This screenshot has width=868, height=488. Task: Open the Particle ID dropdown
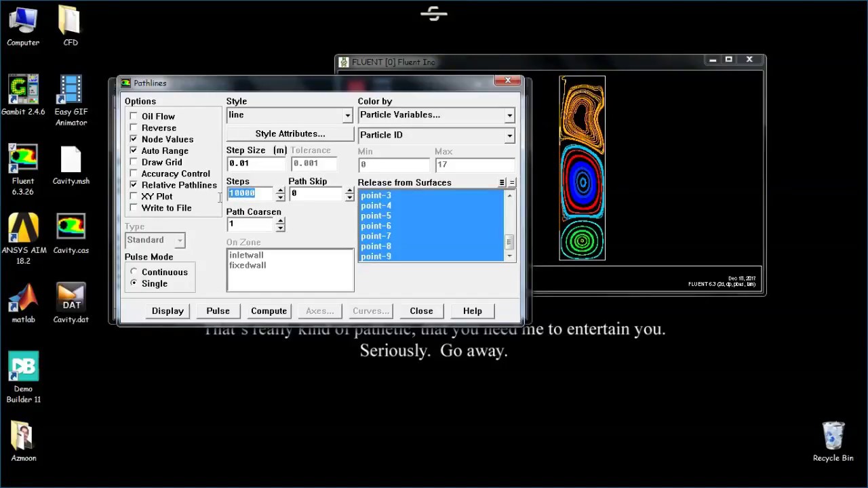coord(510,136)
